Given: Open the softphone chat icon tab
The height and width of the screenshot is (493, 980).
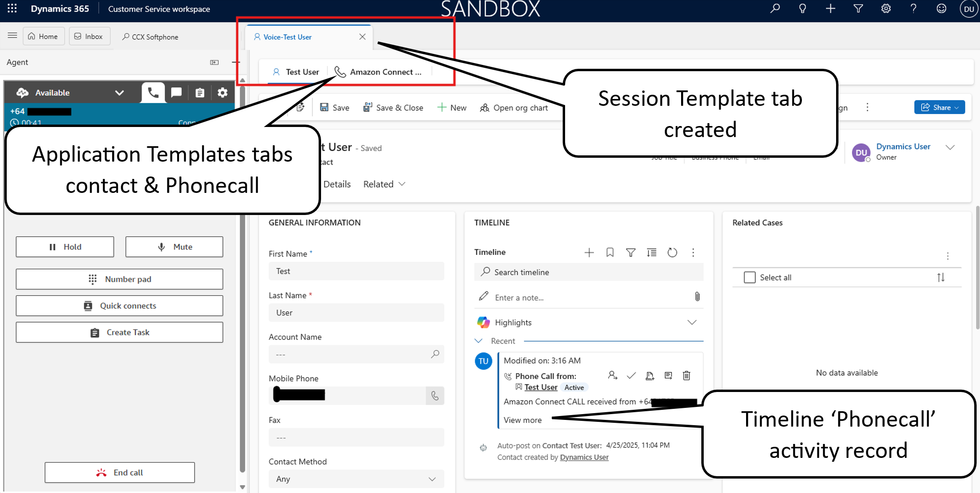Looking at the screenshot, I should point(176,92).
